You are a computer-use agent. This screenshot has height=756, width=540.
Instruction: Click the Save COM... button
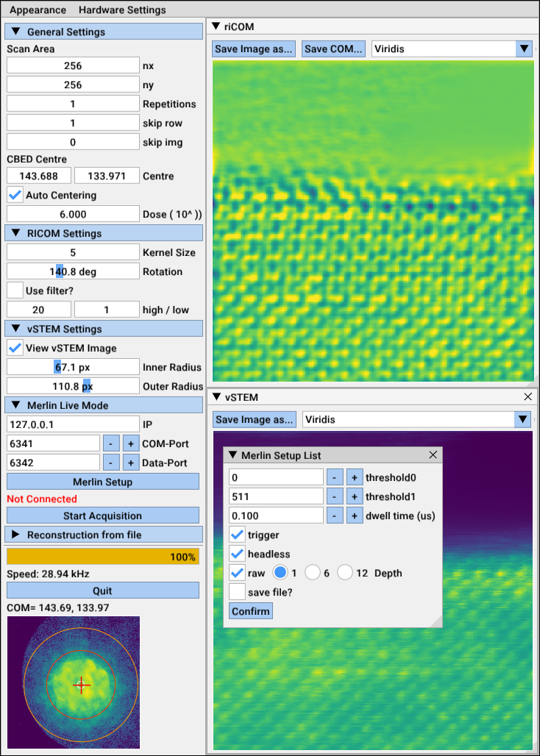tap(334, 49)
